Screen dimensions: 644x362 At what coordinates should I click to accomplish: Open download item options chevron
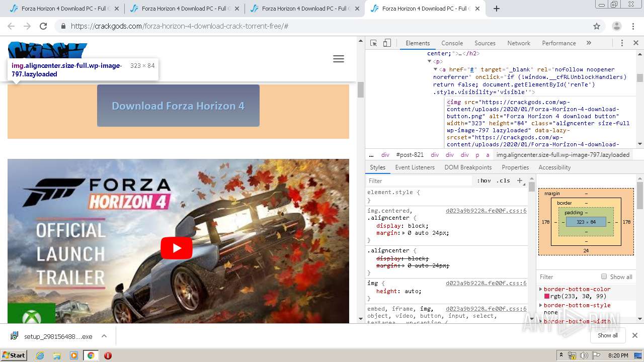104,336
